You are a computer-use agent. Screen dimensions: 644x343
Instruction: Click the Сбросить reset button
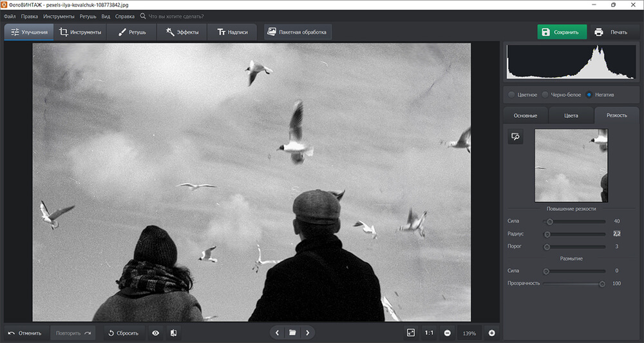123,333
